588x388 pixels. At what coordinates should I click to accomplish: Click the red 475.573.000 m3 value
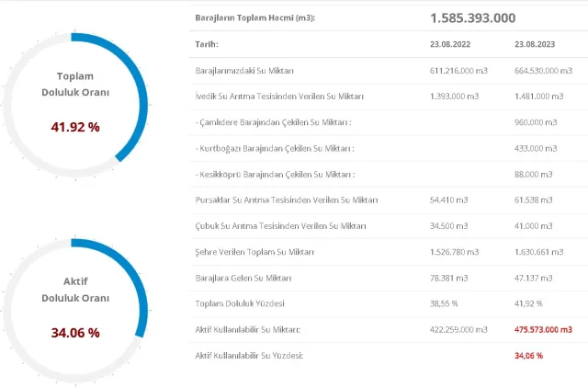tap(543, 329)
